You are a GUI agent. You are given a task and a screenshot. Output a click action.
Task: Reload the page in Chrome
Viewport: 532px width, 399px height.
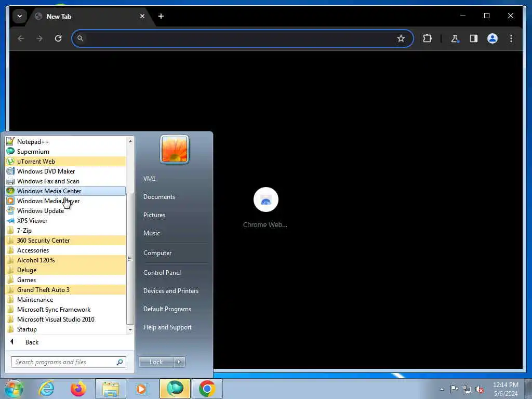point(58,38)
